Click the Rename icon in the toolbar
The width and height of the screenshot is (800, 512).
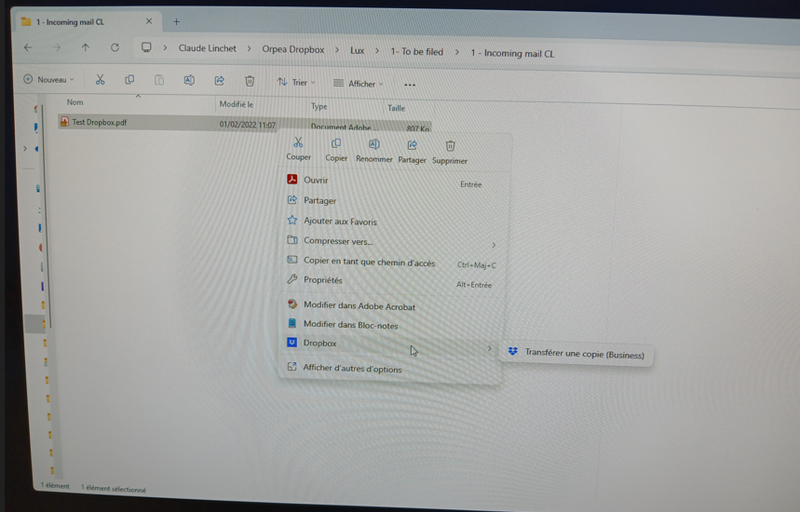(x=189, y=80)
